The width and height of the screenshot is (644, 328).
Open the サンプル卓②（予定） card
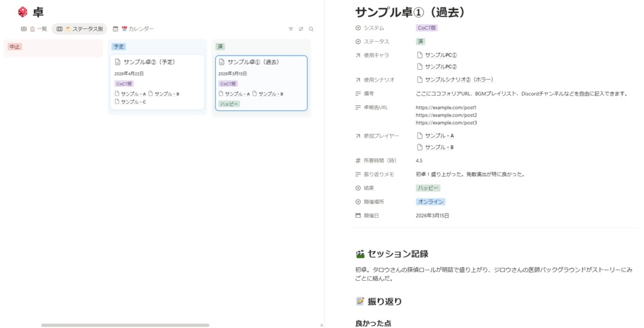tap(157, 82)
